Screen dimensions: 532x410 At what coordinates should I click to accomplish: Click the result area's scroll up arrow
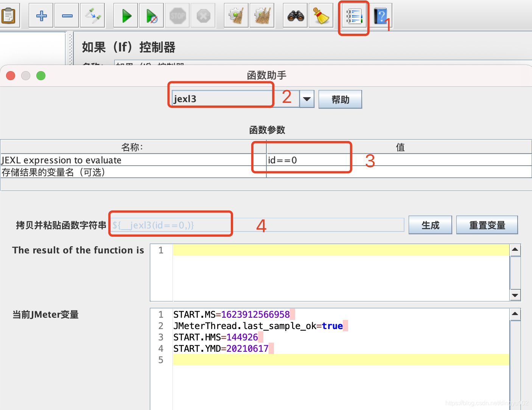tap(515, 250)
